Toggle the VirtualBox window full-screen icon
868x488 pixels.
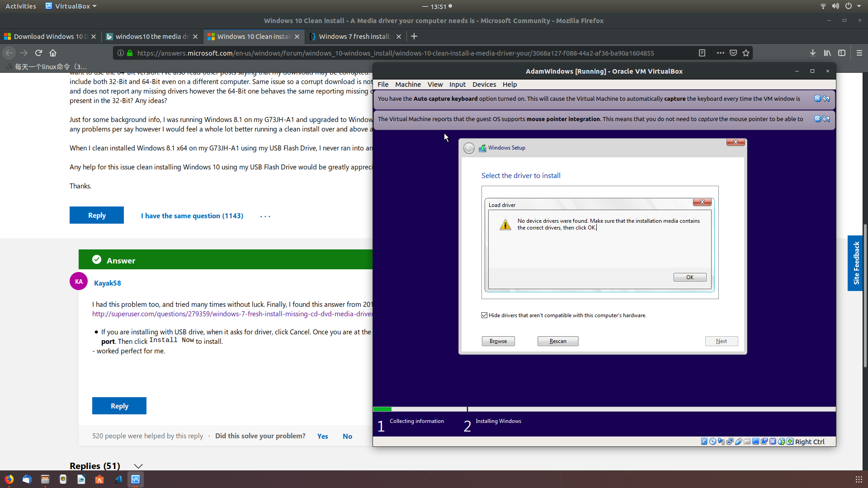[x=812, y=71]
